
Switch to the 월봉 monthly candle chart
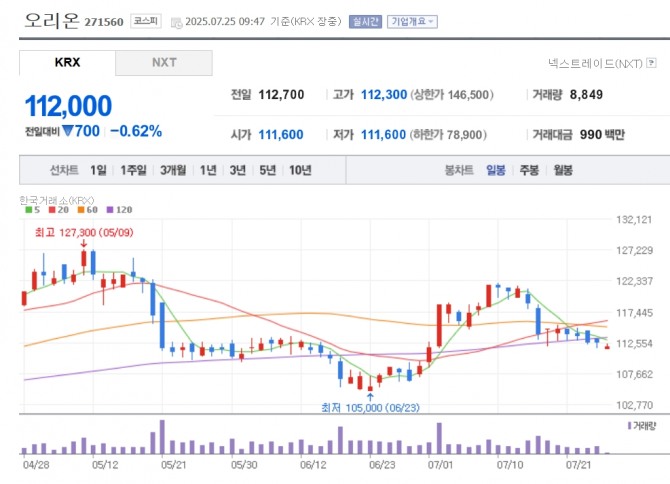[562, 170]
